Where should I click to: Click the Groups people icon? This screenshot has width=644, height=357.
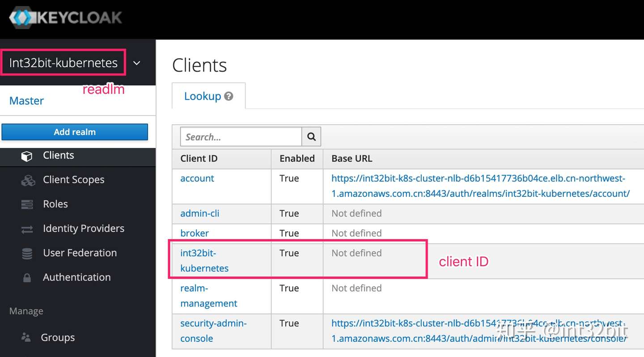[x=26, y=338]
